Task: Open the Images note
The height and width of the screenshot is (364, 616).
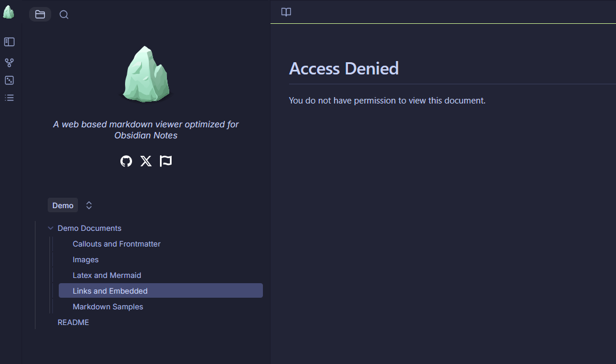Action: 86,260
